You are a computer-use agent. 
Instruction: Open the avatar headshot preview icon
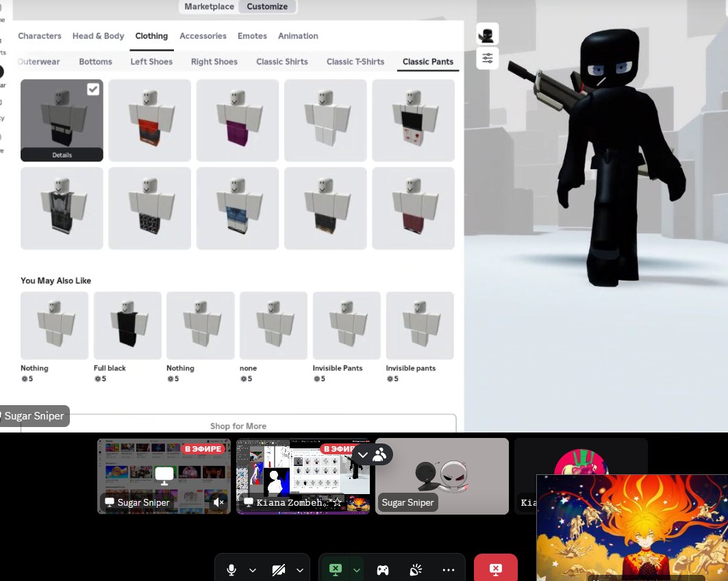[487, 34]
